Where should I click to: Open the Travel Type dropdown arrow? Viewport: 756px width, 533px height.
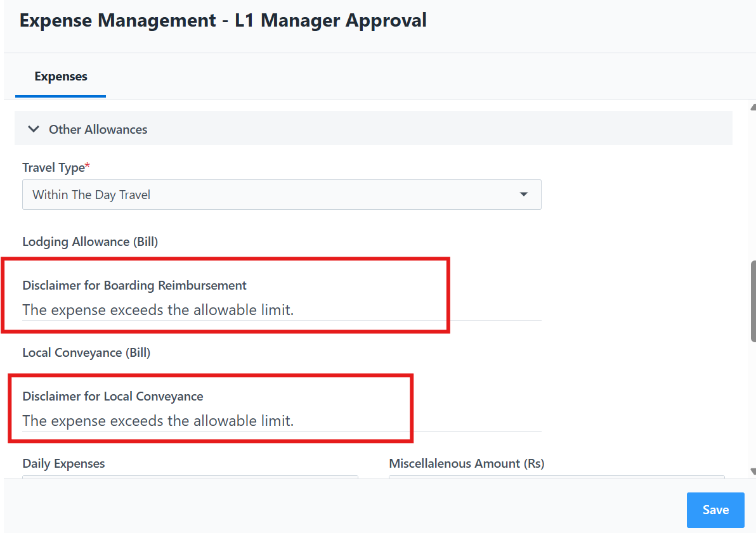tap(524, 195)
